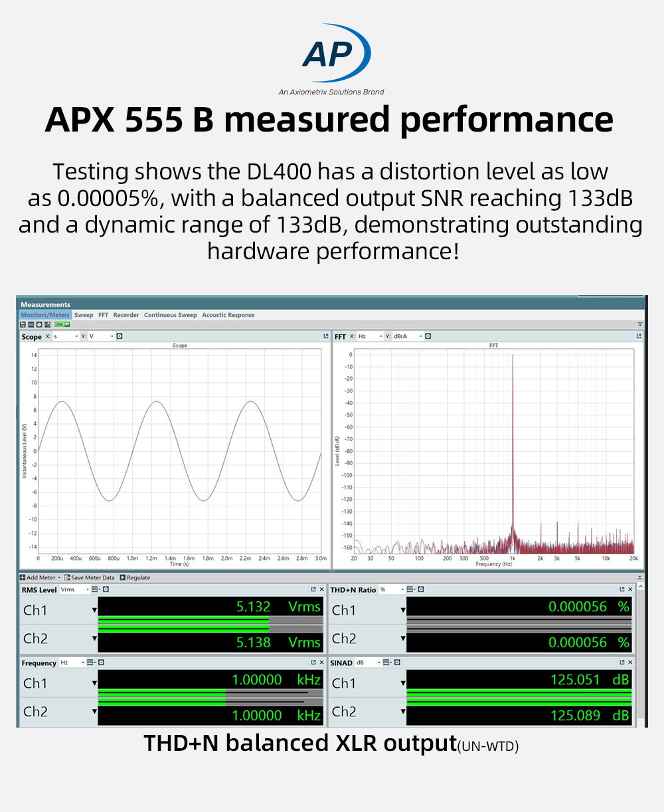
Task: Open the FFT graph settings icon
Action: [428, 336]
